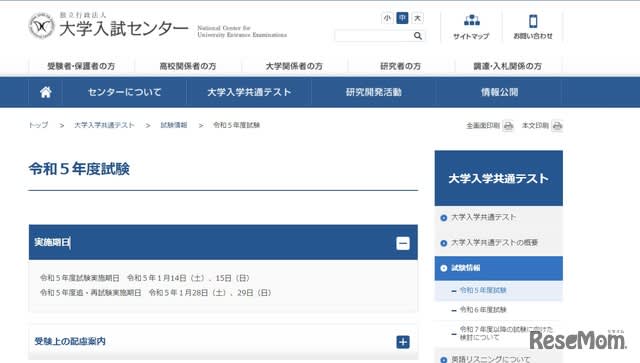
Task: Click 大学入学共通テスト breadcrumb link
Action: click(104, 125)
